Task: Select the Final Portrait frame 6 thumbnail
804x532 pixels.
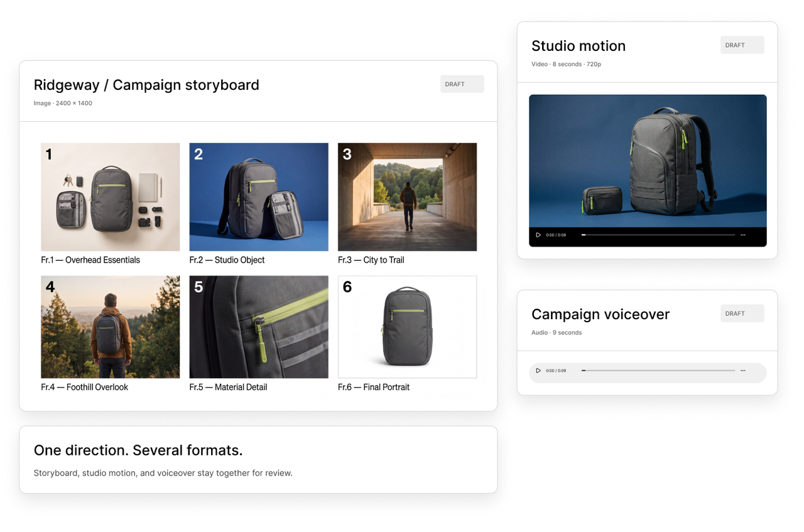Action: (408, 327)
